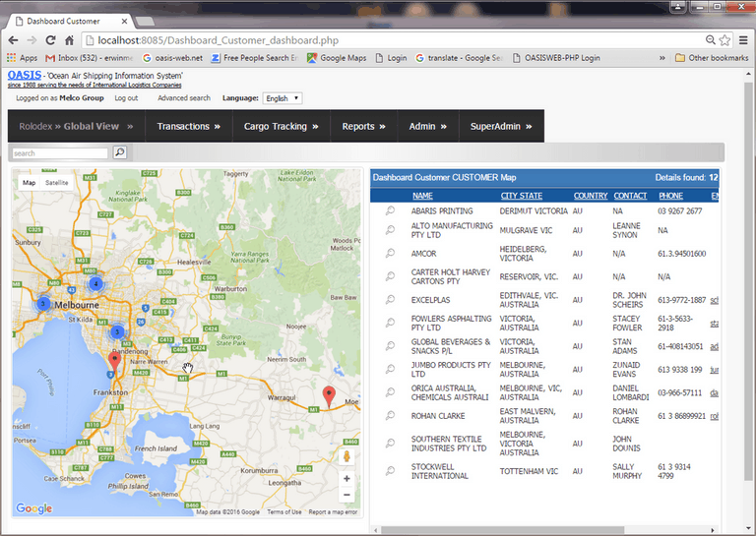Click the Log out link
The image size is (756, 536).
coord(126,97)
